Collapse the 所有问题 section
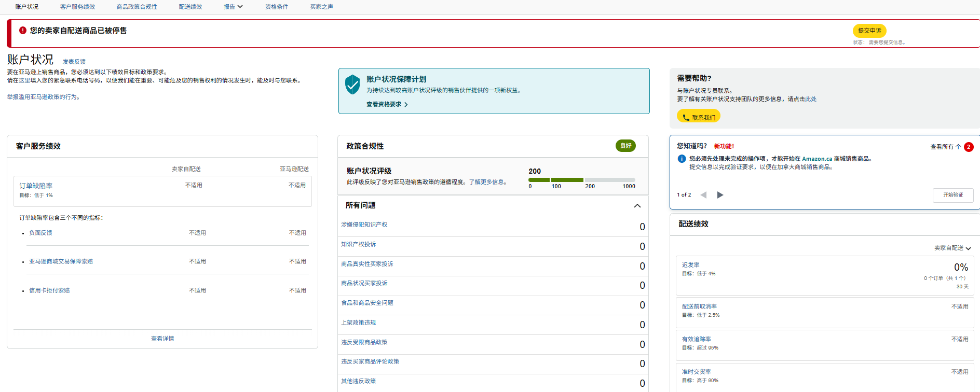 click(x=637, y=206)
